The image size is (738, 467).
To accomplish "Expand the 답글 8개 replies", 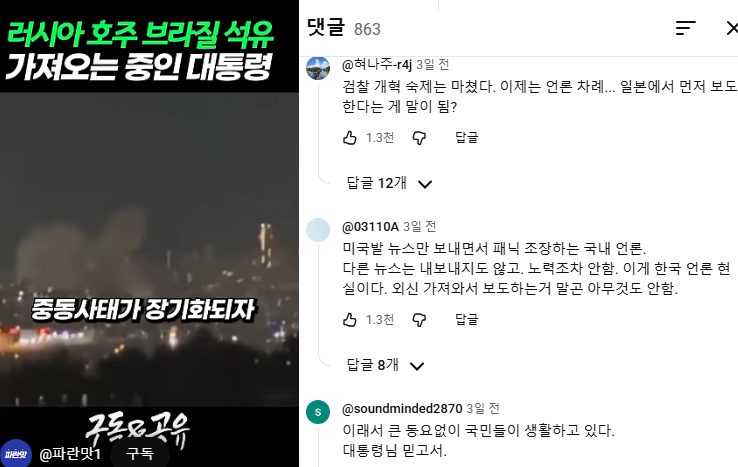I will pyautogui.click(x=385, y=365).
